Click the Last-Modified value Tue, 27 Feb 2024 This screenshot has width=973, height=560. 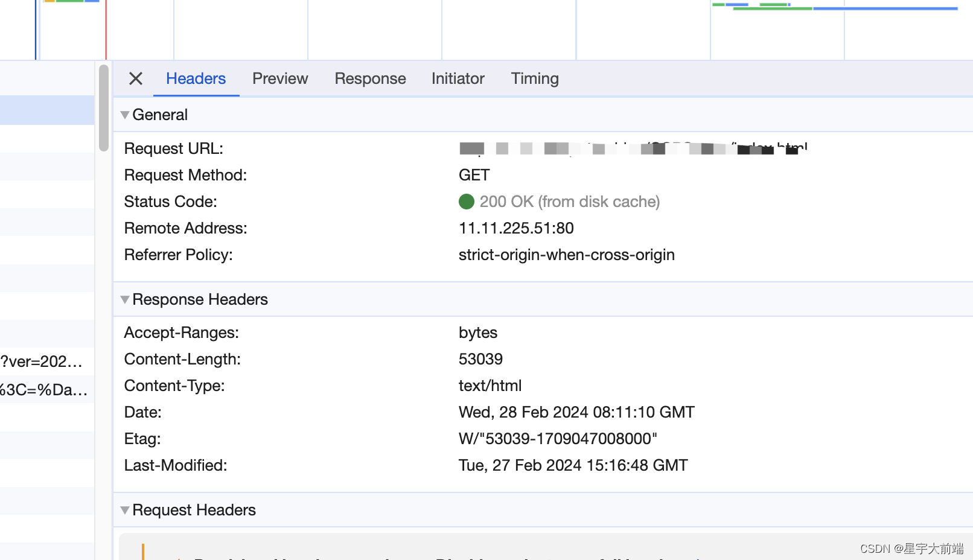[573, 465]
